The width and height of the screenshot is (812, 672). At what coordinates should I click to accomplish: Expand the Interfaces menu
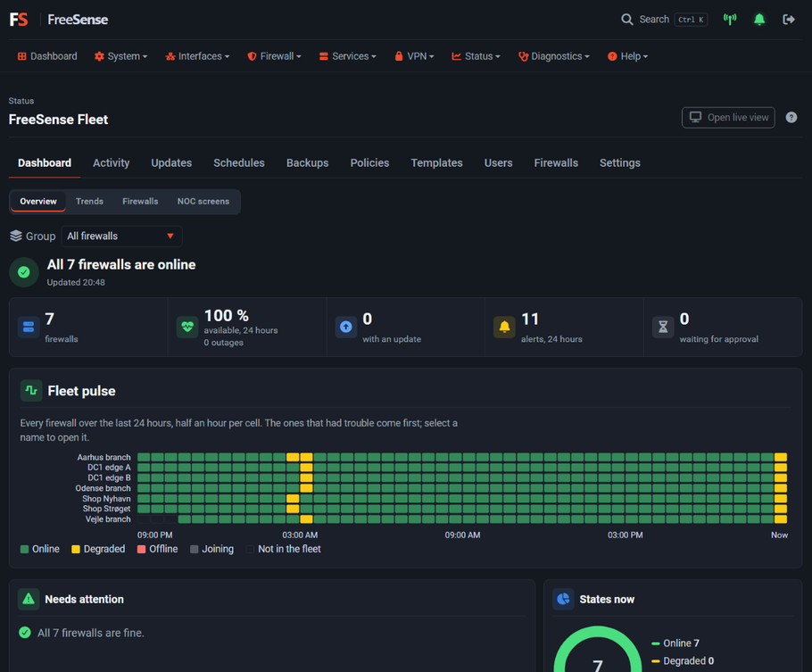(197, 56)
